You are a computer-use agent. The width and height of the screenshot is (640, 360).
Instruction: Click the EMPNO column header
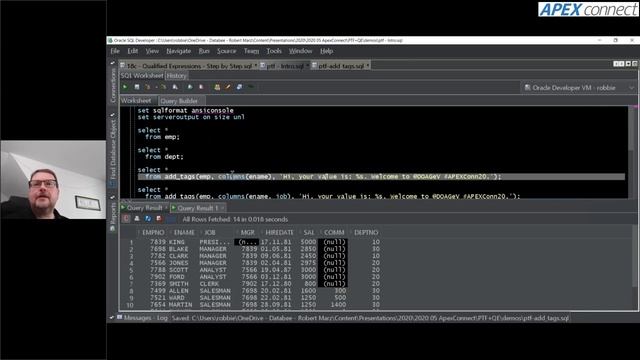(153, 232)
